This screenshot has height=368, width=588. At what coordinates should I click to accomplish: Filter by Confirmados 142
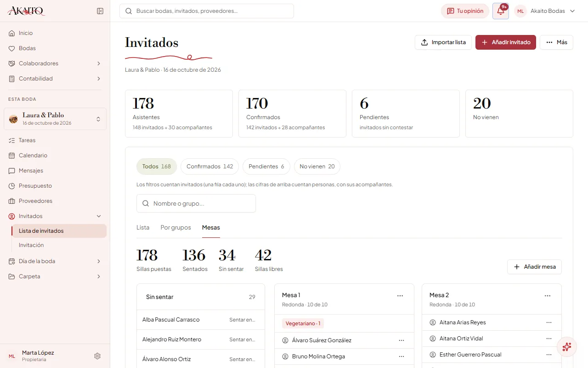209,167
